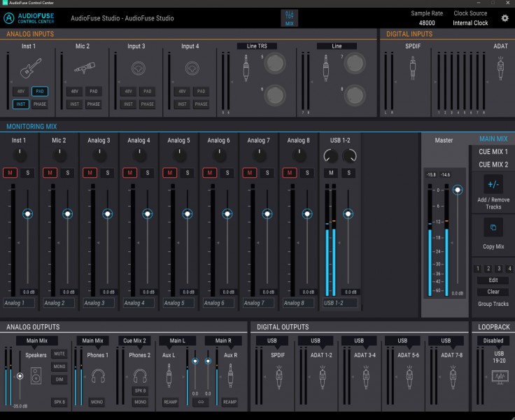Image resolution: width=515 pixels, height=420 pixels.
Task: Click the ADAT 7-8 output connector icon
Action: (453, 377)
